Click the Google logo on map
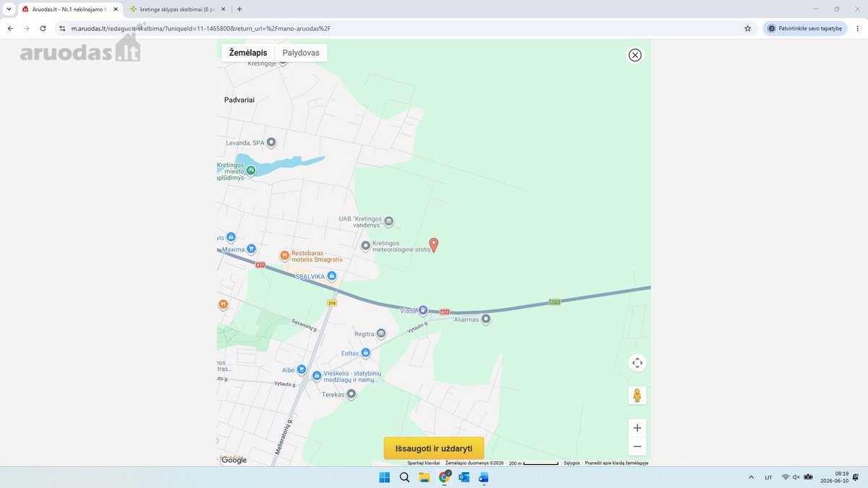The height and width of the screenshot is (488, 868). pyautogui.click(x=234, y=460)
